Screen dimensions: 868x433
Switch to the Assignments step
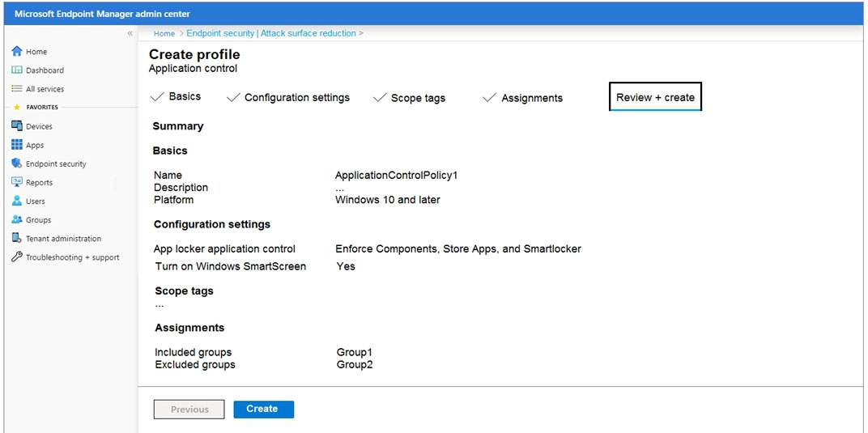click(522, 98)
